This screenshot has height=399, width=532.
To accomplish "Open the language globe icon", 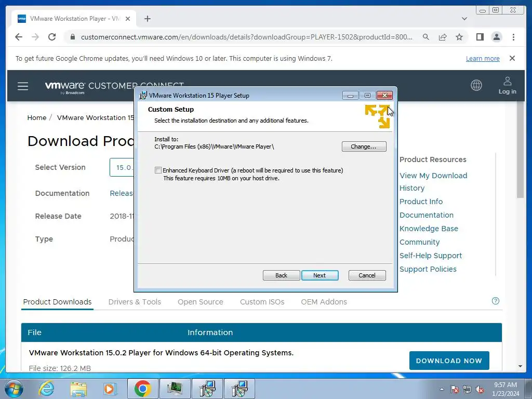I will (476, 85).
